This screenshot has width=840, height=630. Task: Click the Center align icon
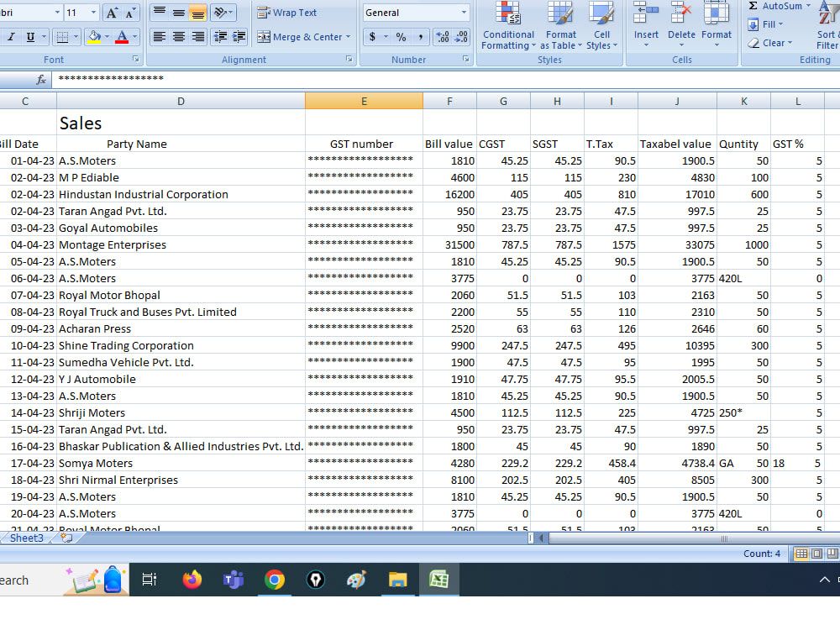pyautogui.click(x=179, y=37)
